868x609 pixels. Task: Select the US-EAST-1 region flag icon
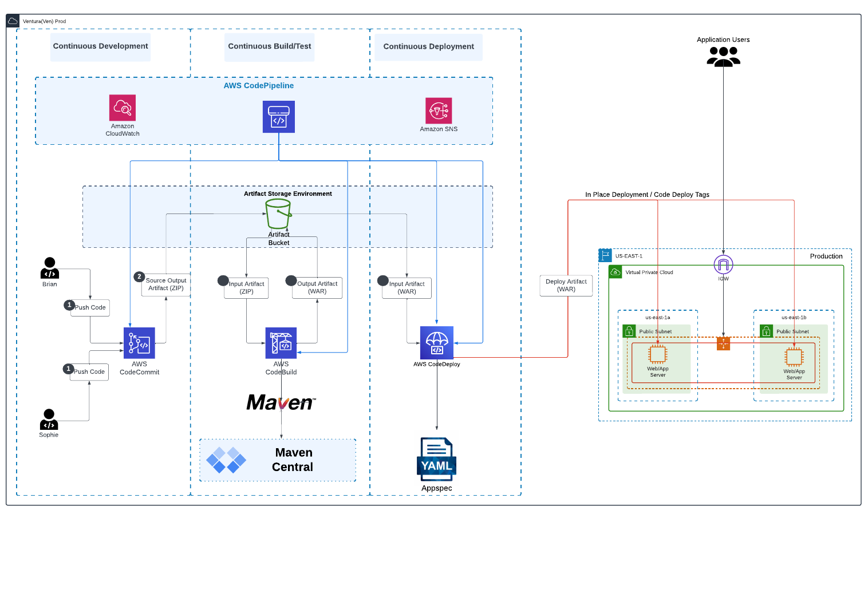click(x=605, y=255)
